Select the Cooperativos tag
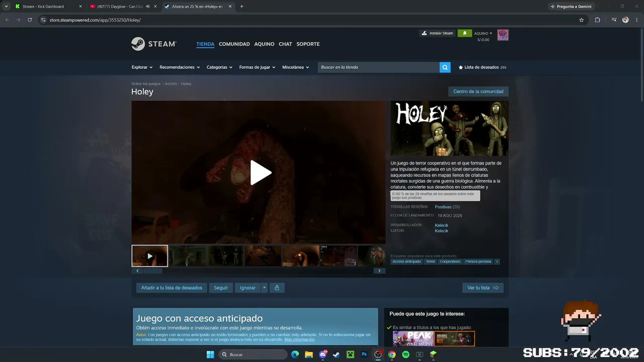644x362 pixels. [450, 261]
